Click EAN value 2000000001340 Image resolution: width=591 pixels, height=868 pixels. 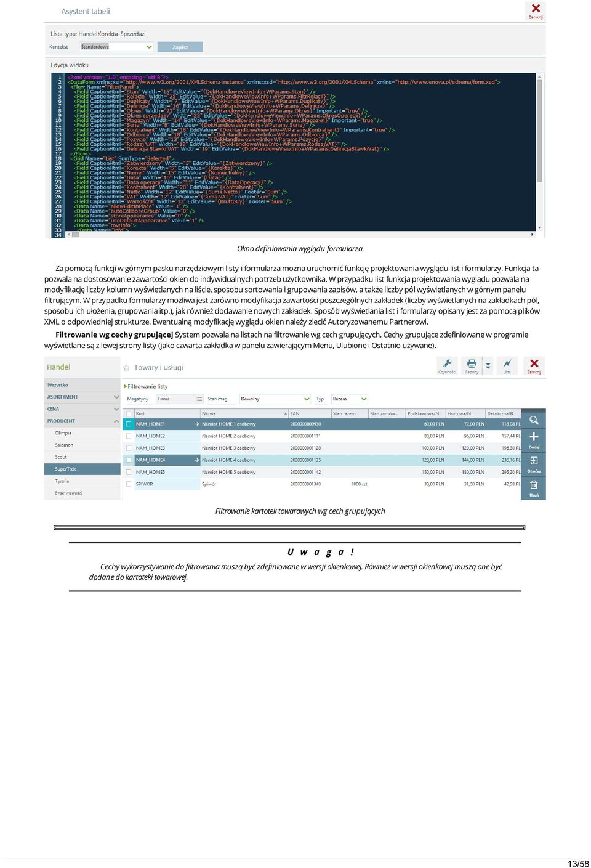(x=305, y=484)
